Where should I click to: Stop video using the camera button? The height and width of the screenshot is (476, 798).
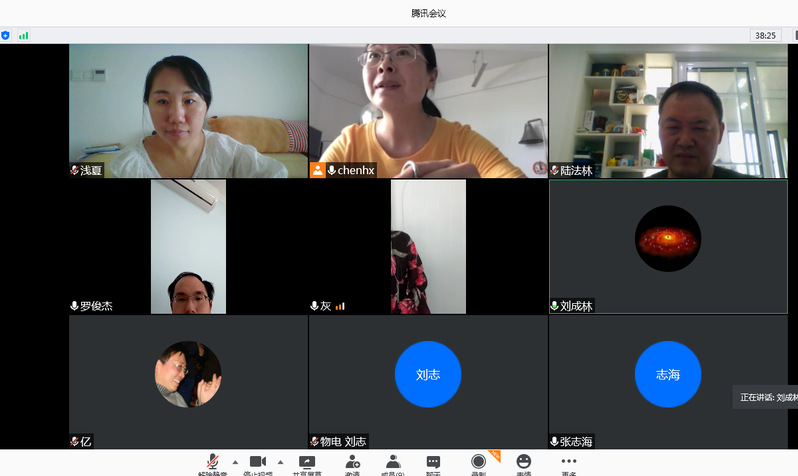pos(257,462)
